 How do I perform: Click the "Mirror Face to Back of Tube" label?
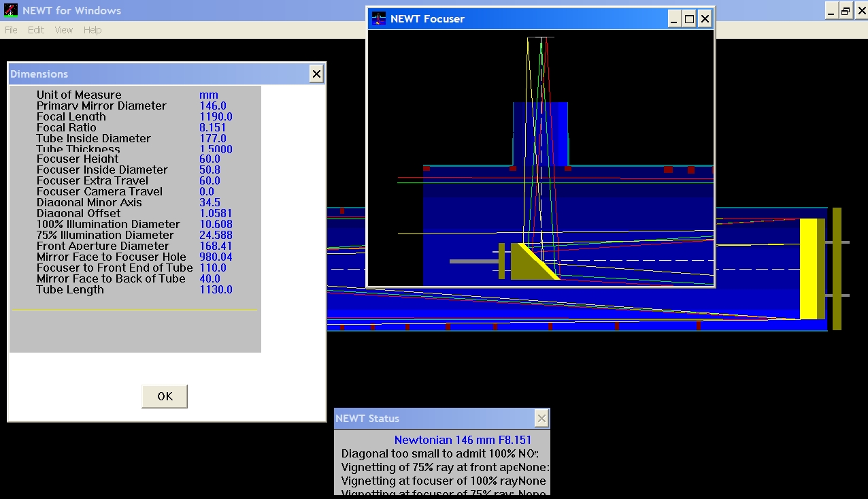click(x=111, y=279)
